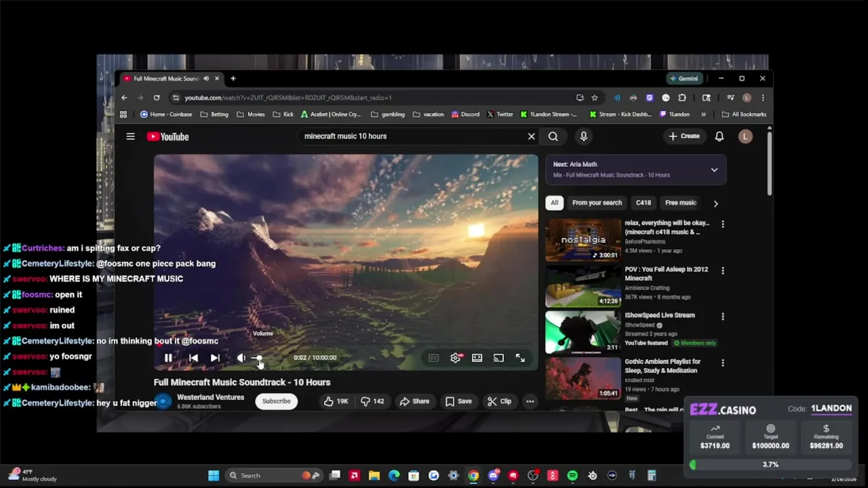
Task: Open the Westerland Ventures channel name link
Action: (210, 397)
